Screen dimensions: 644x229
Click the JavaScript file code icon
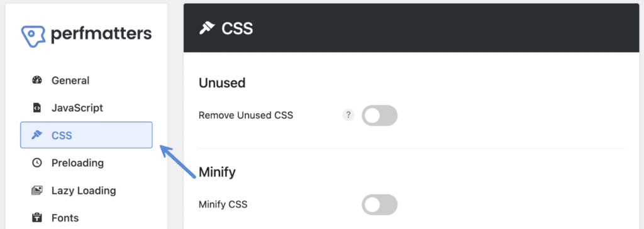37,108
